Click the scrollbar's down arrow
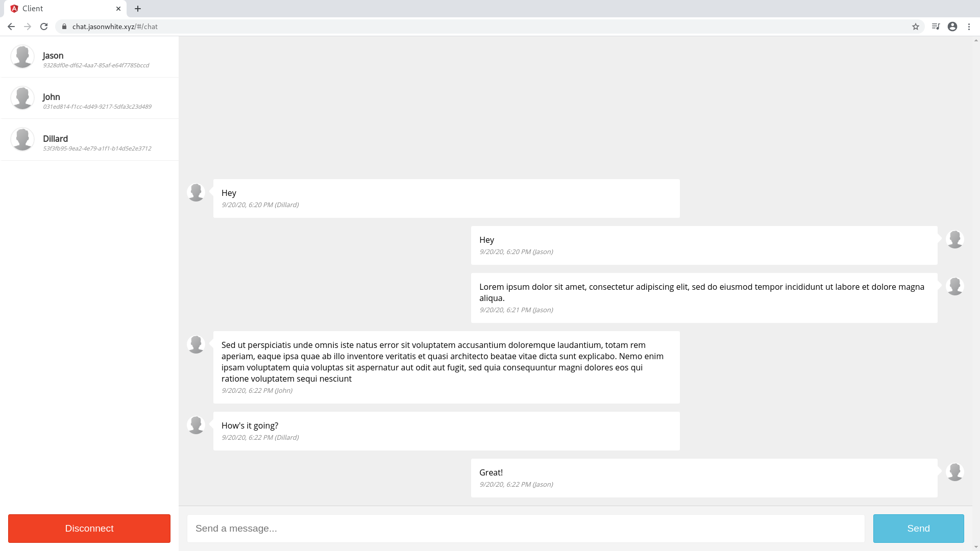 [976, 547]
